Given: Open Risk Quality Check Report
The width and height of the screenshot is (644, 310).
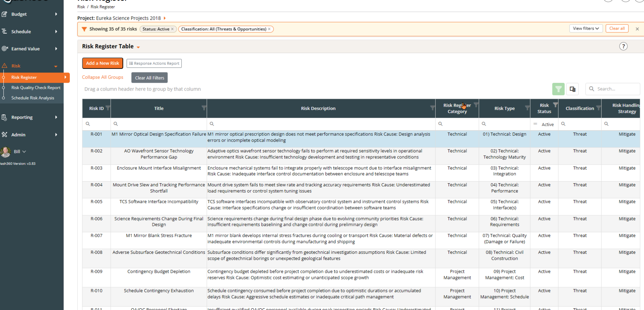Looking at the screenshot, I should [x=36, y=88].
